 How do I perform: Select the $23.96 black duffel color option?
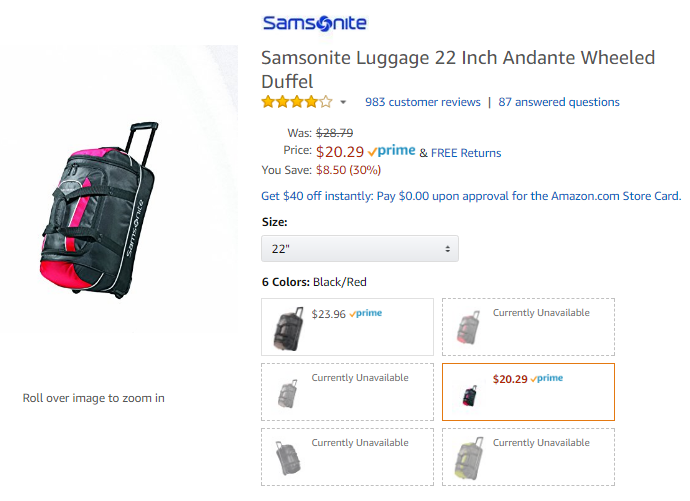click(347, 327)
